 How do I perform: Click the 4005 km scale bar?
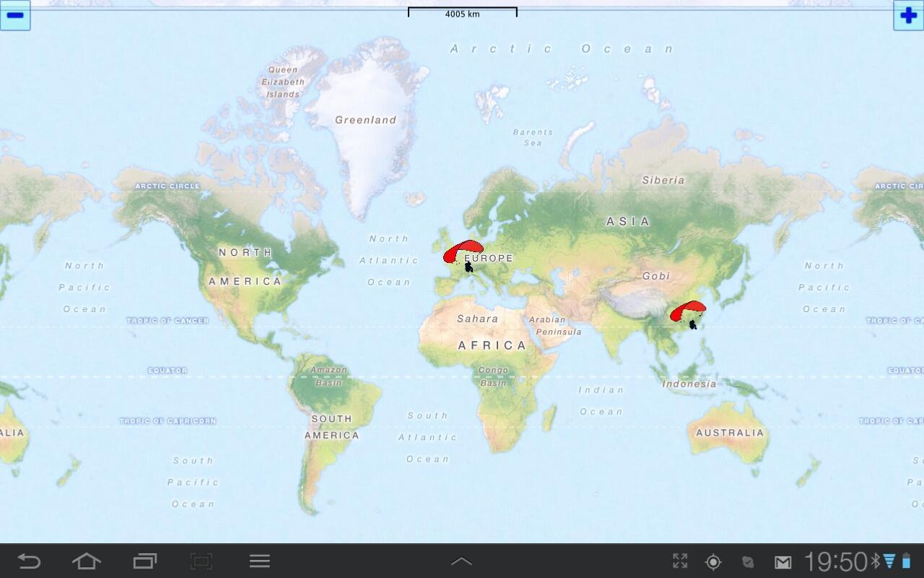click(x=462, y=12)
